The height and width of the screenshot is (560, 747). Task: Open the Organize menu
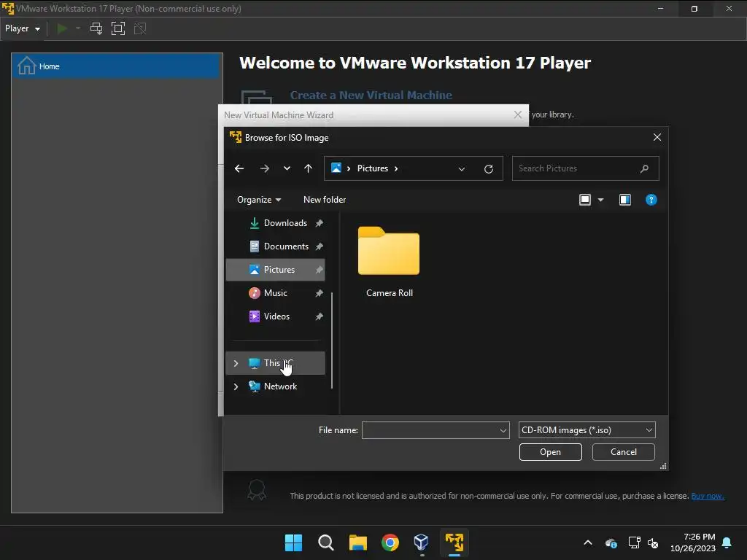(259, 200)
